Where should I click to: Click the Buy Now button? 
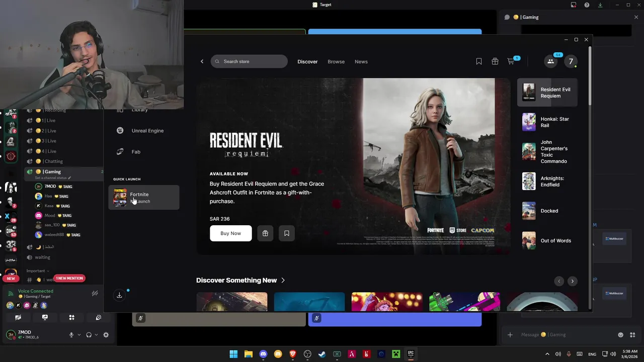(230, 233)
